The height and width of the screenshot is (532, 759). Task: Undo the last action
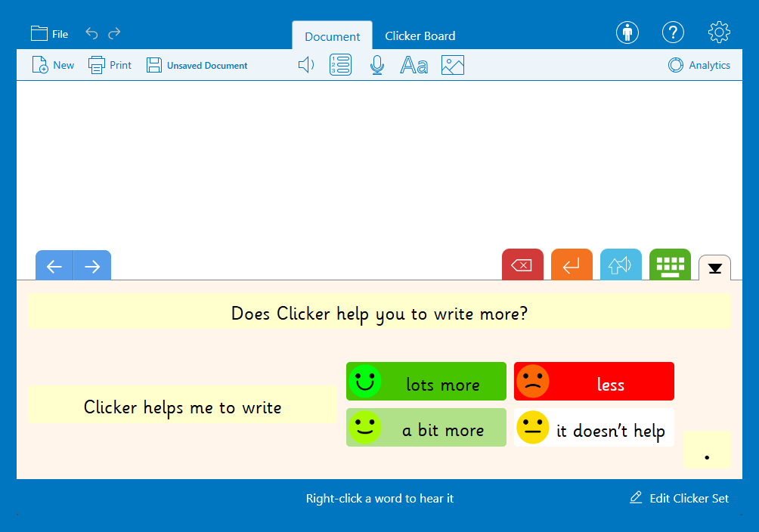coord(91,33)
